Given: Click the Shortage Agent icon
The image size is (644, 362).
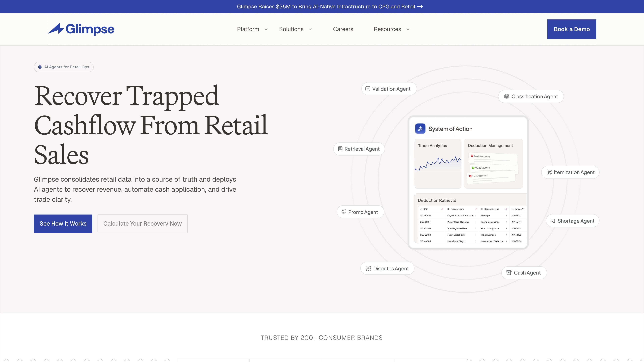Looking at the screenshot, I should click(x=553, y=221).
